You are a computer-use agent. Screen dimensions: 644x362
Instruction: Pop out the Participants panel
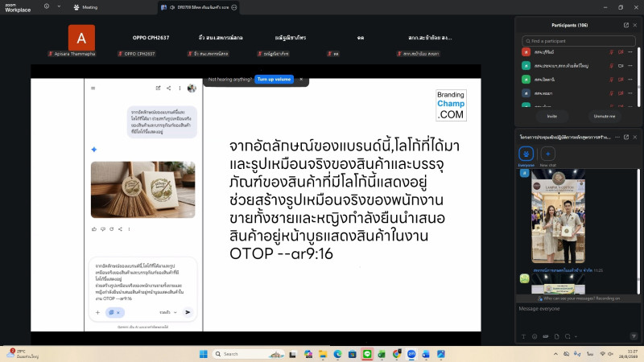coord(626,25)
